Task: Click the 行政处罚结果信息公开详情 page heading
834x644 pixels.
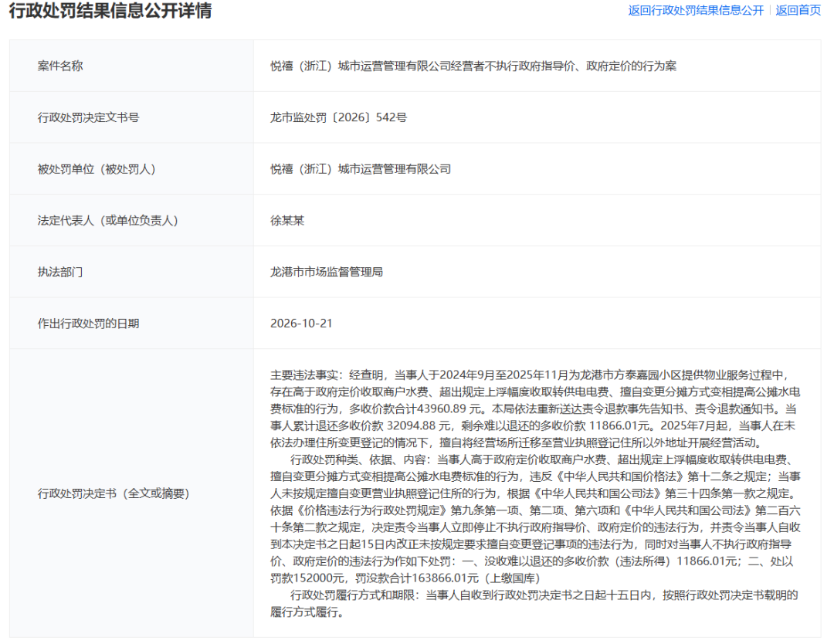Action: pos(110,11)
